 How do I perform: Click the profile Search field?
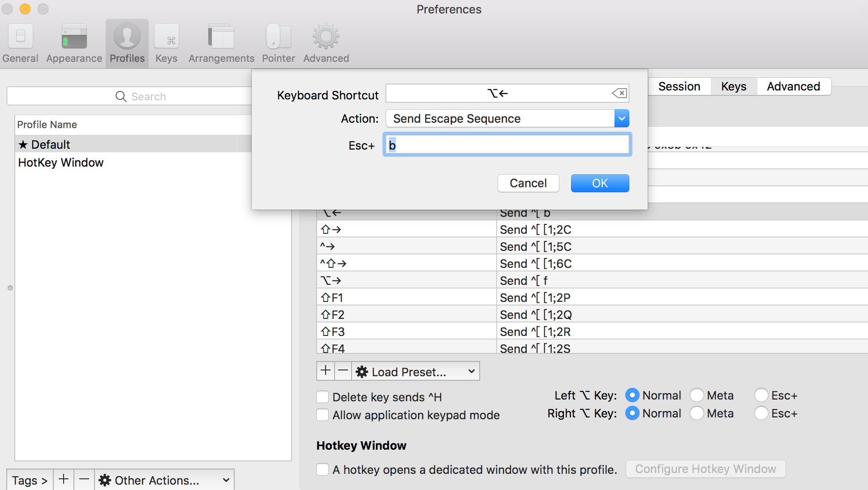tap(130, 96)
